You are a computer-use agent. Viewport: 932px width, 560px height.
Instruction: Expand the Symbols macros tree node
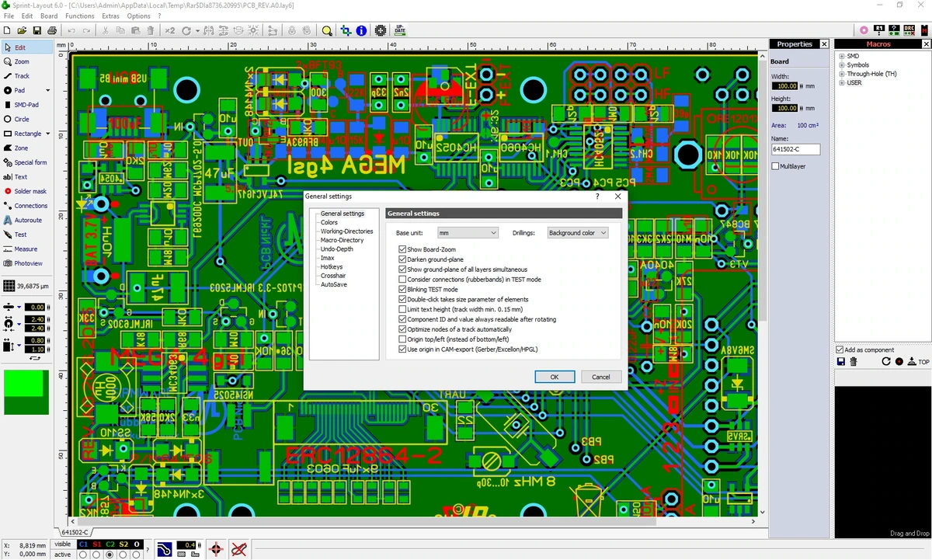coord(842,65)
